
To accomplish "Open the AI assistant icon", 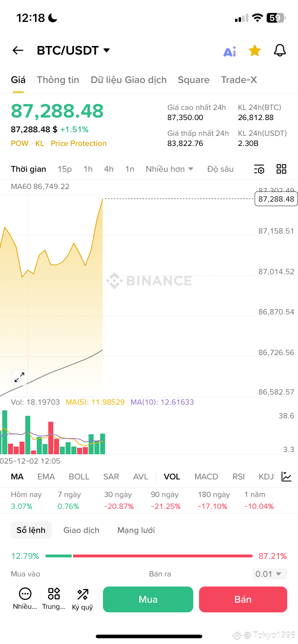I will 230,51.
